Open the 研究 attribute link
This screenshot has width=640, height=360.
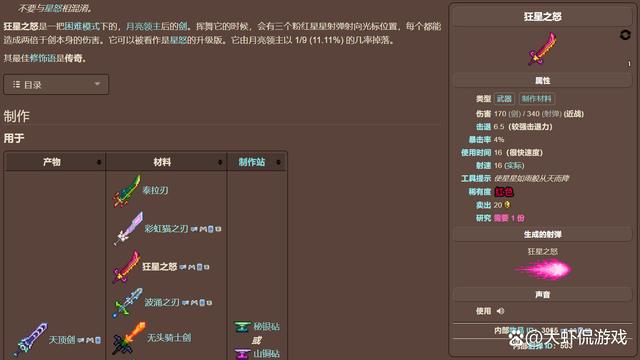[x=483, y=218]
